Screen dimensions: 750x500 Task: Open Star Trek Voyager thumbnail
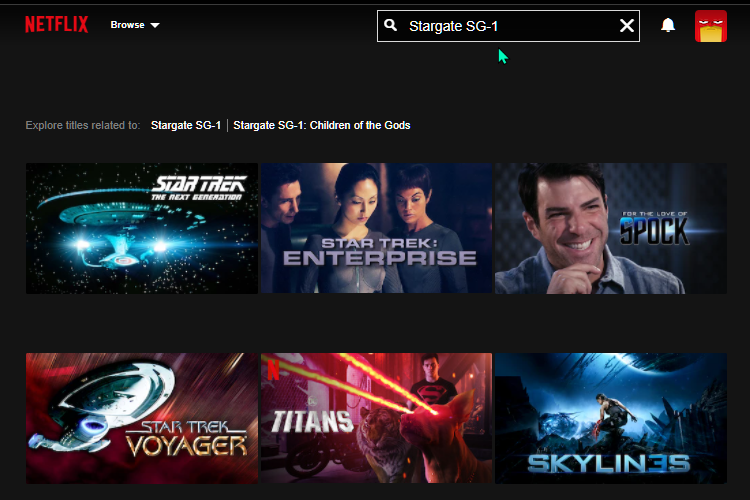(x=142, y=418)
